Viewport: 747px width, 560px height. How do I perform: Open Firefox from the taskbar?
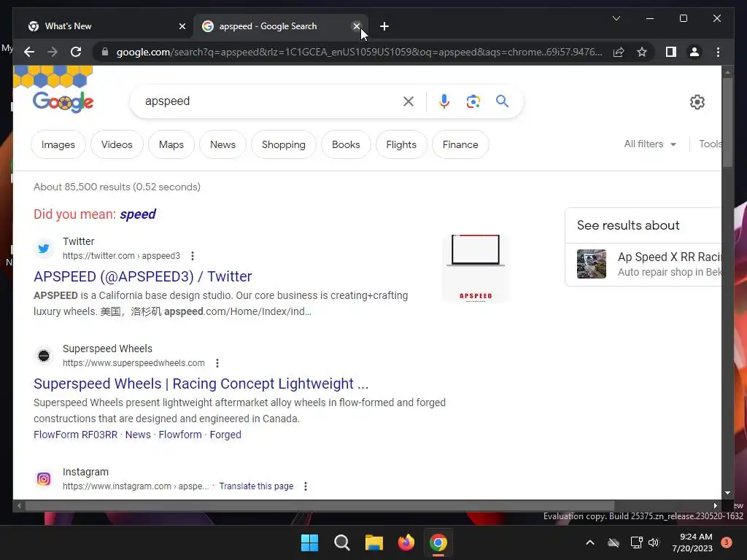[x=406, y=542]
